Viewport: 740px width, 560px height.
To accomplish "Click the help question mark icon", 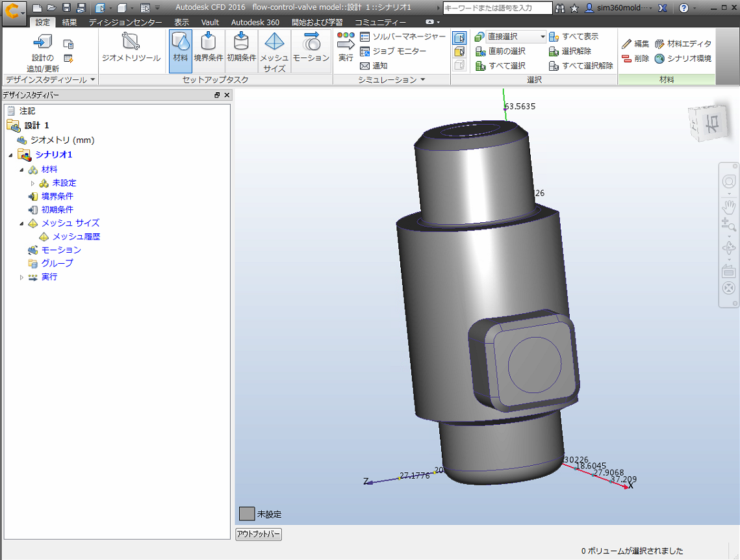I will coord(683,8).
